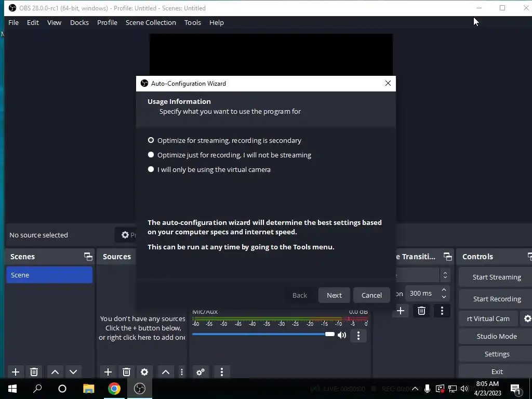Remove selected source with trash icon
The image size is (532, 399).
[127, 372]
